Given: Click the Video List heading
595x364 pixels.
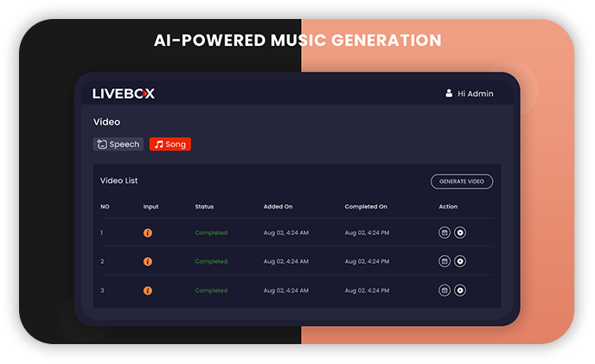Looking at the screenshot, I should (118, 181).
